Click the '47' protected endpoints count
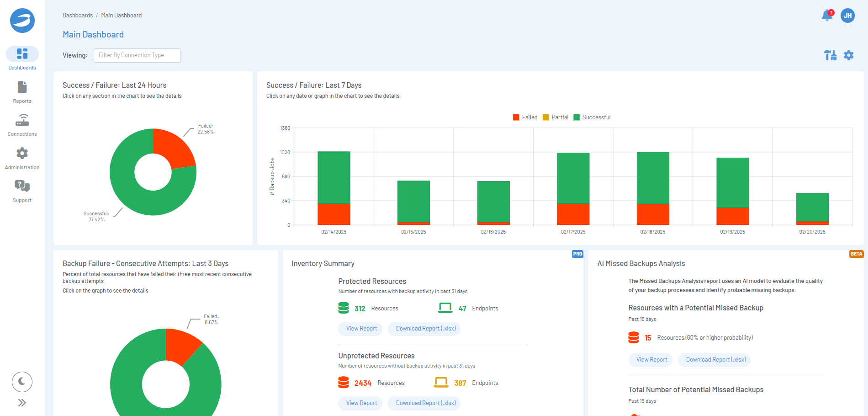 click(462, 309)
